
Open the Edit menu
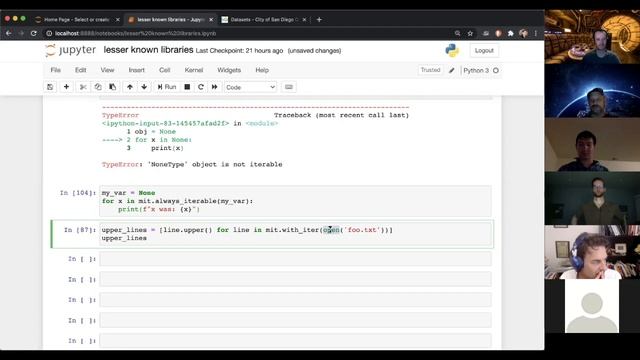80,70
